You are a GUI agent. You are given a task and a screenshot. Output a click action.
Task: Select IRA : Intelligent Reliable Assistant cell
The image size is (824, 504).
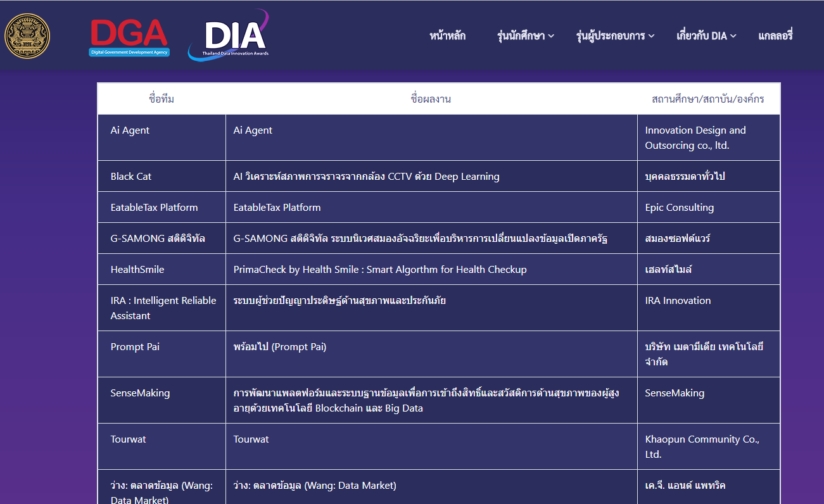coord(162,308)
